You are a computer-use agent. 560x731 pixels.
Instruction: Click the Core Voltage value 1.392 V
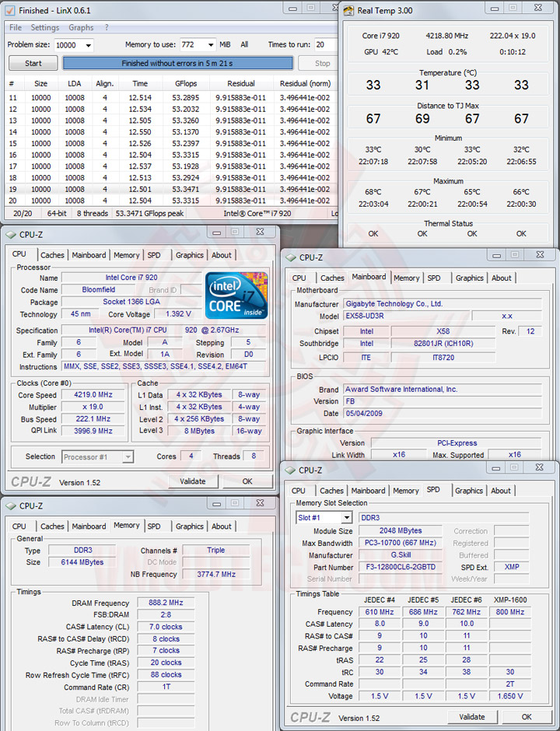coord(178,314)
